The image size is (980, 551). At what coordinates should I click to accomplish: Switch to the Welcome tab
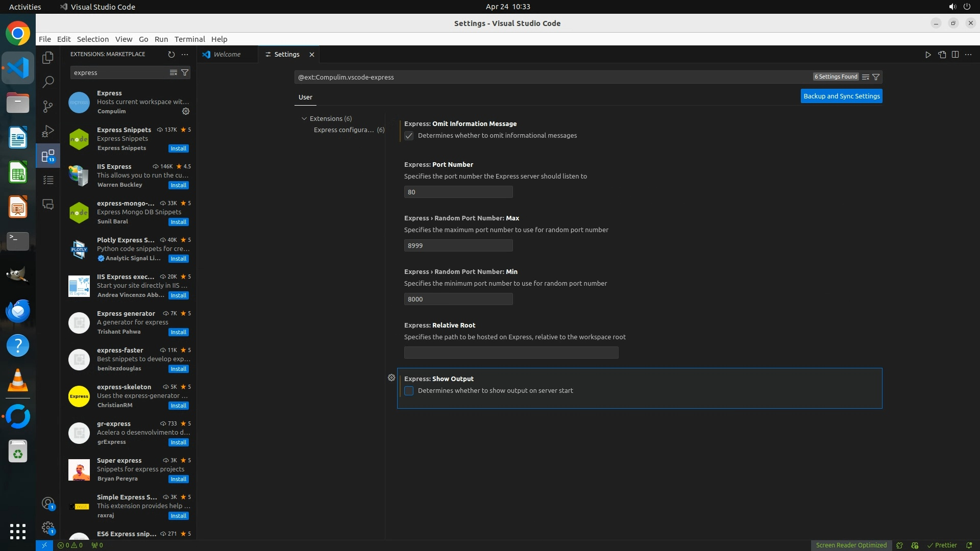227,54
